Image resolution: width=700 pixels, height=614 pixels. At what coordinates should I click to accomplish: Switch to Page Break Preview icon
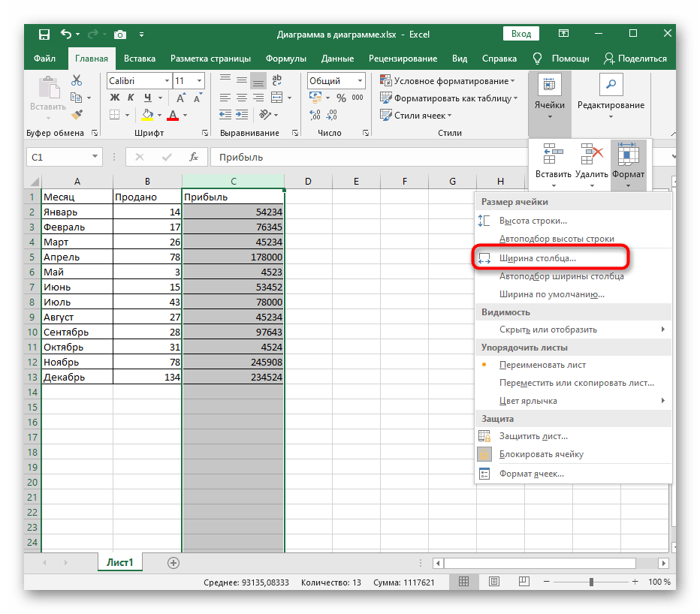pos(523,582)
